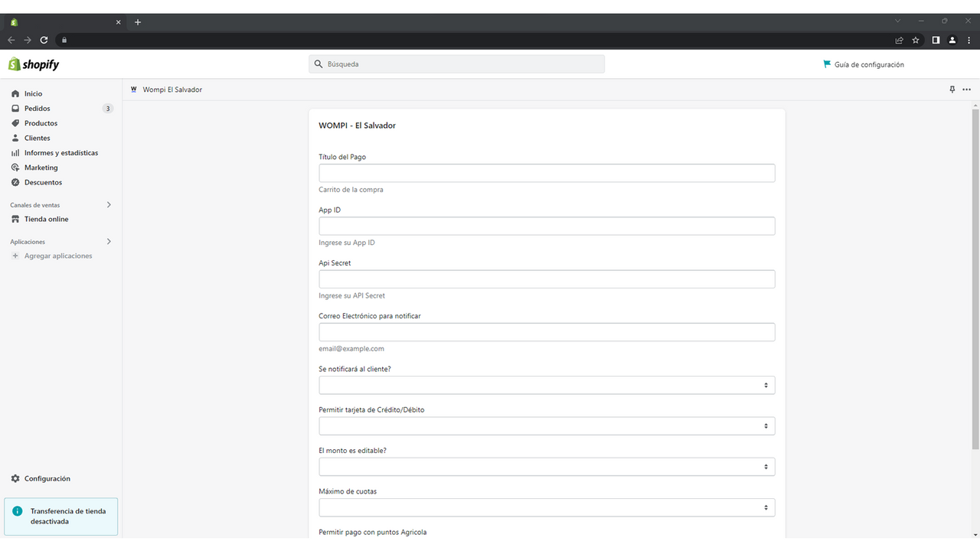Open the Chrome three-dot menu

click(969, 41)
